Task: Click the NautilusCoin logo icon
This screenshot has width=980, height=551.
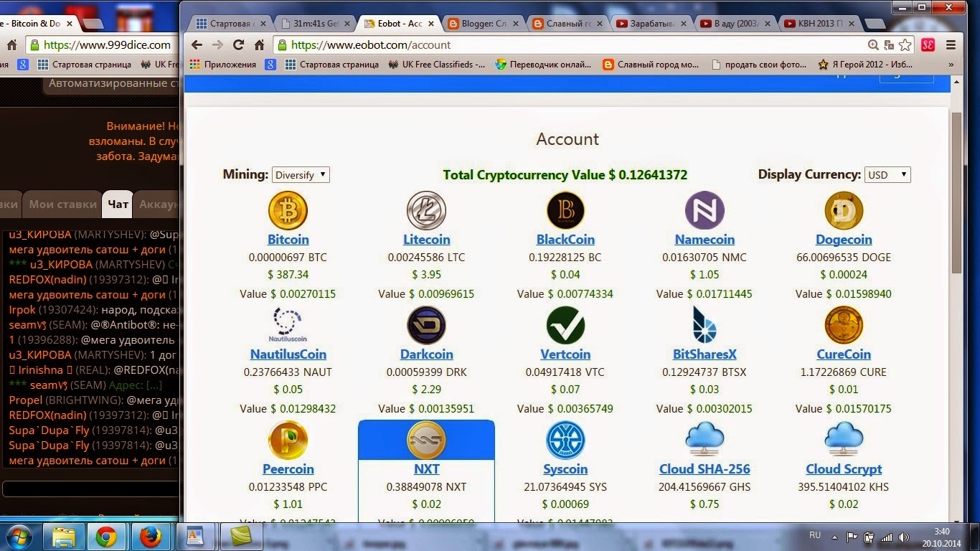Action: click(x=288, y=325)
